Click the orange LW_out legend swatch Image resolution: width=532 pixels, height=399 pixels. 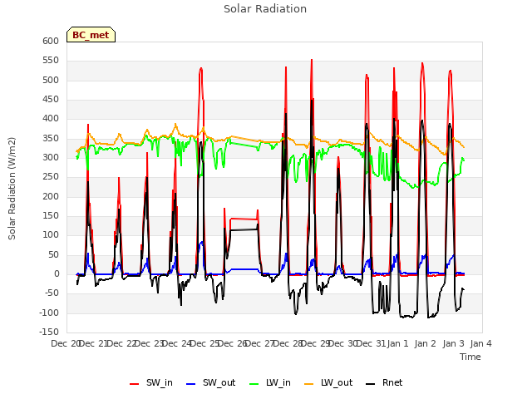309,384
